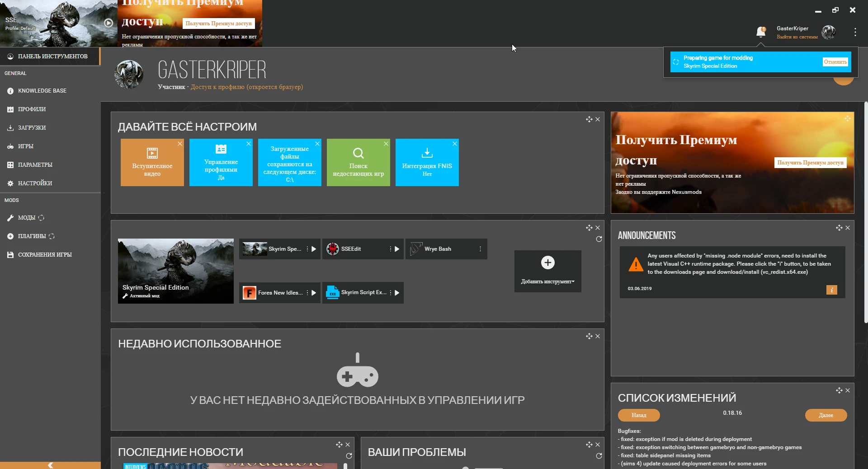Click the downloads disk location tile
Image resolution: width=868 pixels, height=469 pixels.
point(290,163)
